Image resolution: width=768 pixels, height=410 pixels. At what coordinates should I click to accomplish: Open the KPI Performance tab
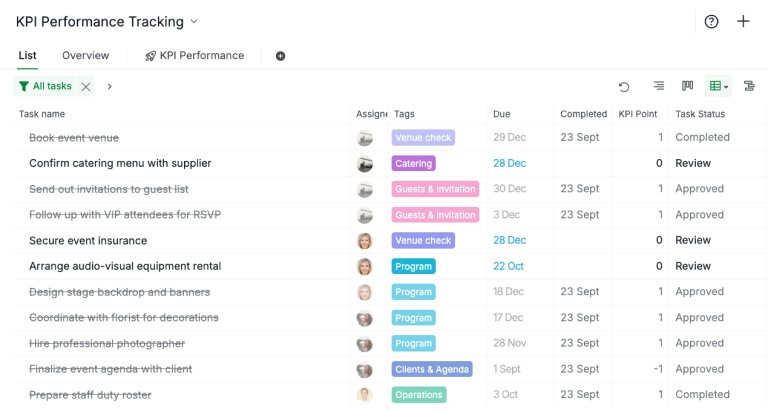194,56
